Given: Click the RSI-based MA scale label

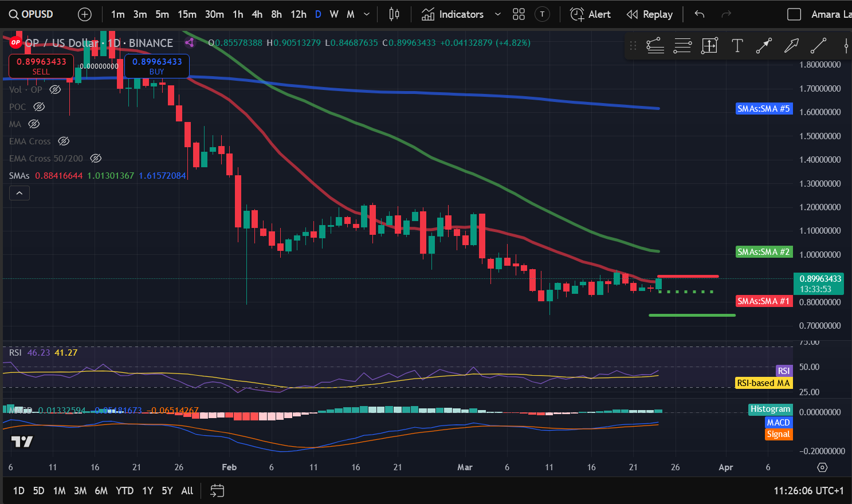Looking at the screenshot, I should (764, 383).
